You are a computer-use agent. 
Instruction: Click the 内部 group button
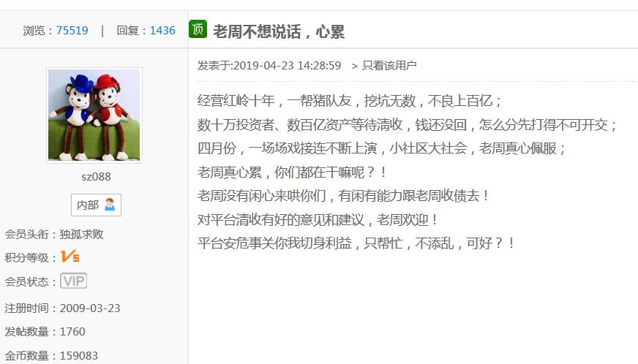96,205
